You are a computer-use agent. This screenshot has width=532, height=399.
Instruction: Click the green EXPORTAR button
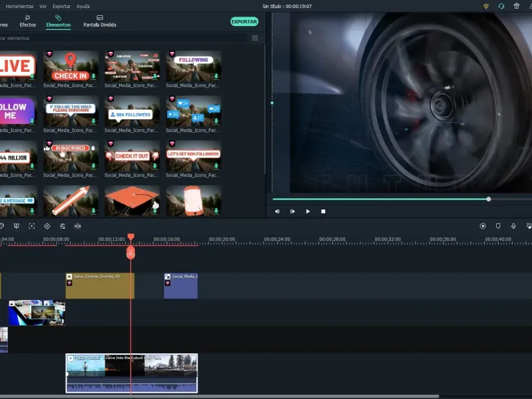tap(244, 21)
